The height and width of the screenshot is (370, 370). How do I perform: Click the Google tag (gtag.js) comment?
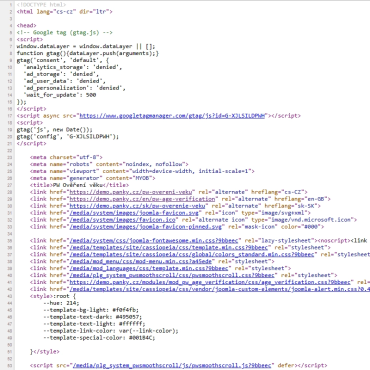[x=65, y=32]
